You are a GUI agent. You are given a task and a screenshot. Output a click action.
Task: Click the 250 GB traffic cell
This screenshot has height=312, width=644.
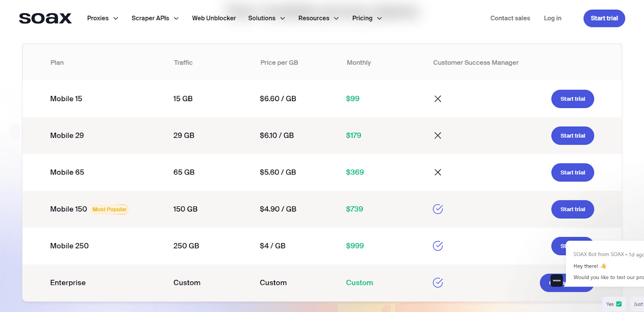186,246
